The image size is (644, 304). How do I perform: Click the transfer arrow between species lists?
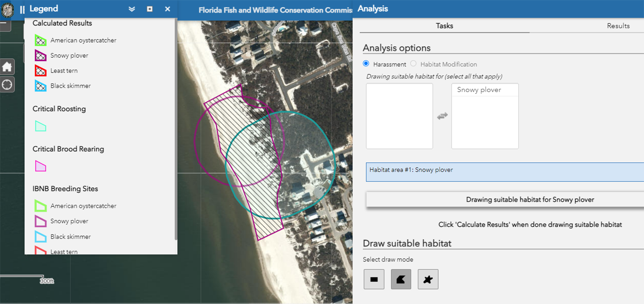(442, 116)
